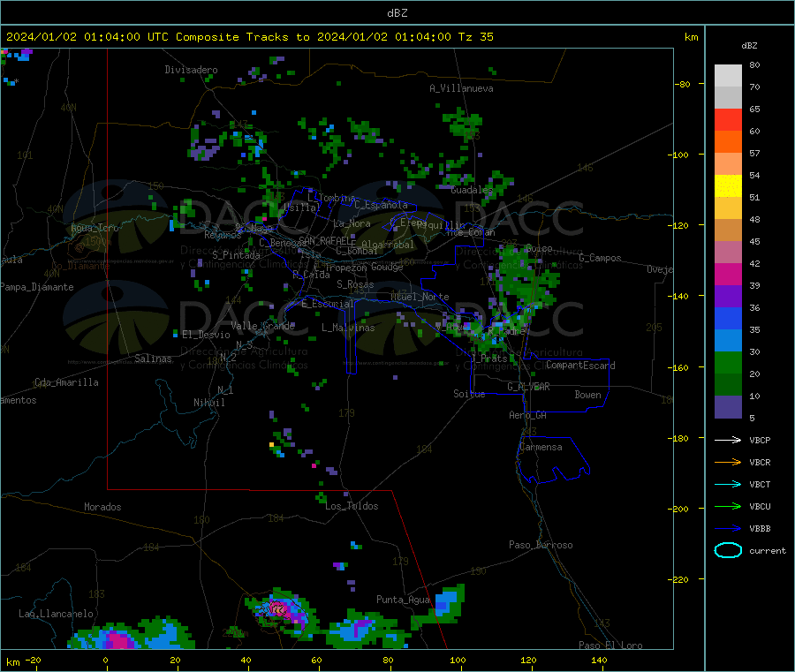Click the 60 km x-axis tick
The image size is (795, 672).
[316, 661]
